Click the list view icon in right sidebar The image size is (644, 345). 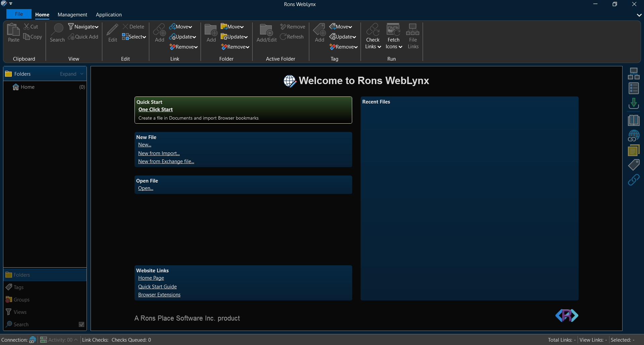tap(634, 89)
